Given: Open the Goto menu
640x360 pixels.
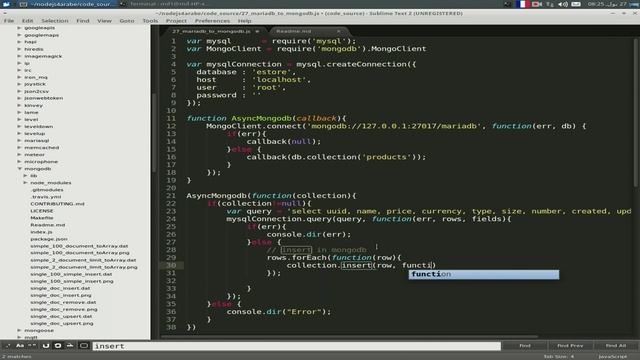Looking at the screenshot, I should [127, 20].
